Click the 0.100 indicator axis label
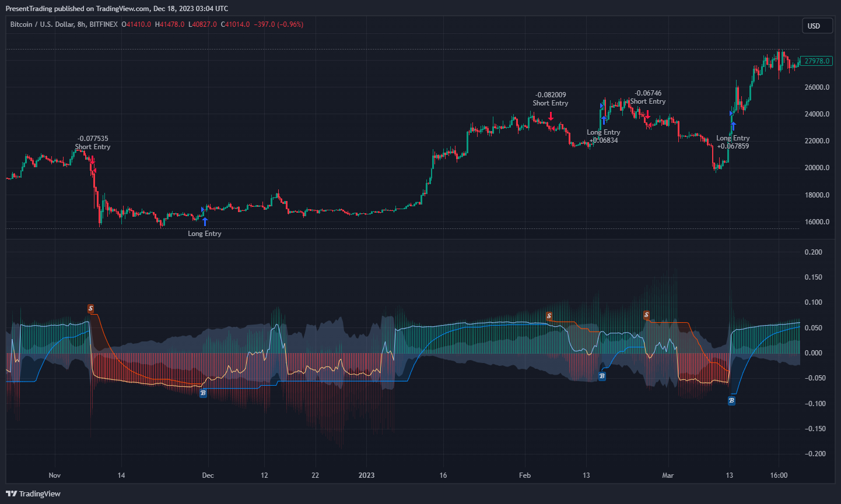The image size is (841, 504). pos(814,302)
